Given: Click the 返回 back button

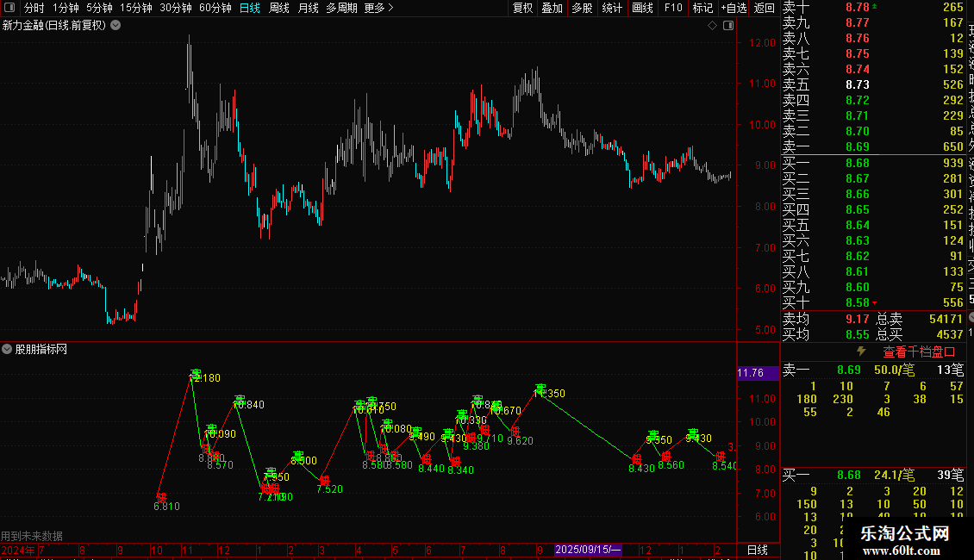Looking at the screenshot, I should (764, 8).
